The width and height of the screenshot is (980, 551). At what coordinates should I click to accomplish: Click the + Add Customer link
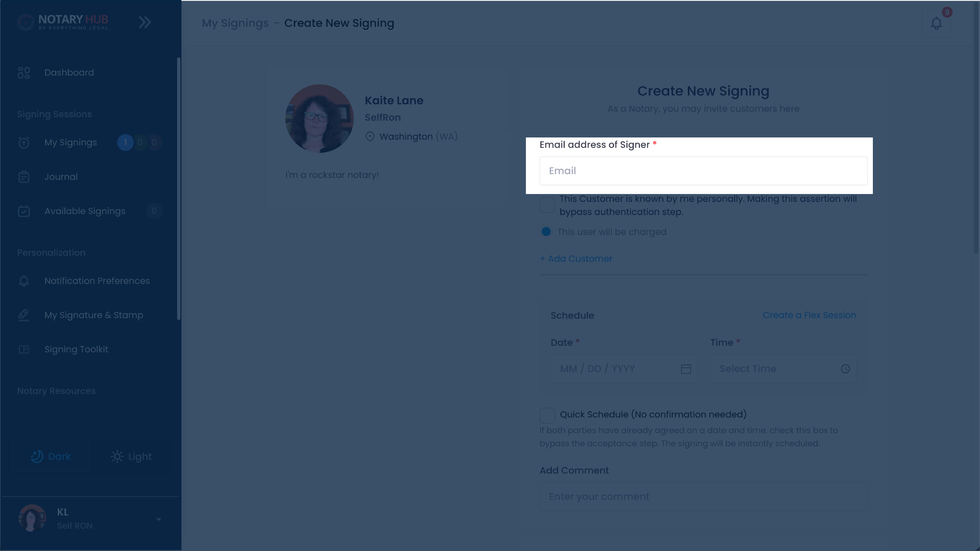(x=576, y=259)
